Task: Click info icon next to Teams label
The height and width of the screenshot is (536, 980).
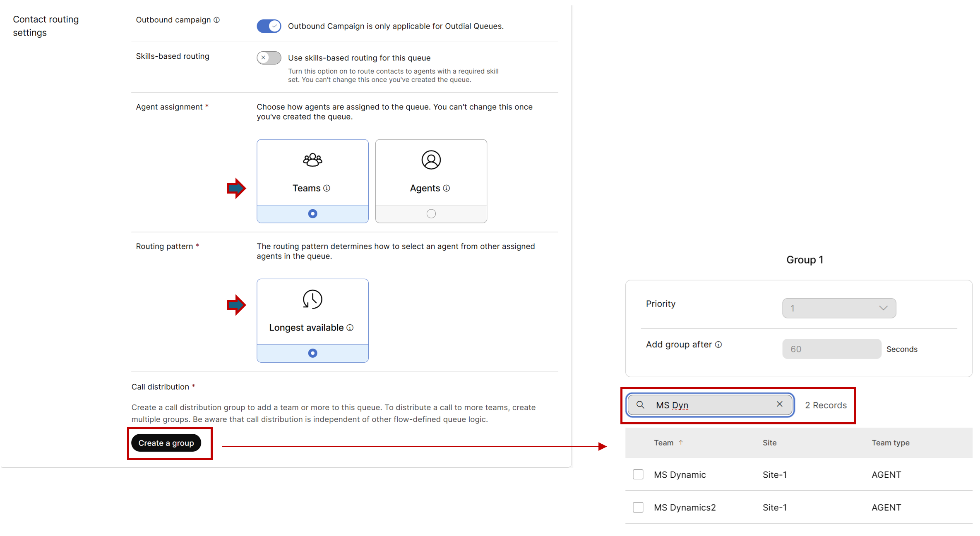Action: (x=327, y=188)
